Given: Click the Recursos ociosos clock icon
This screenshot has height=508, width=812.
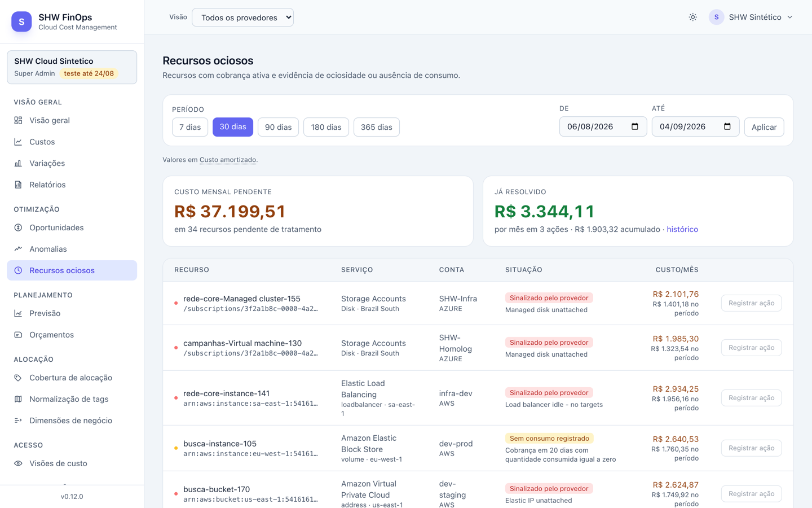Looking at the screenshot, I should tap(18, 270).
